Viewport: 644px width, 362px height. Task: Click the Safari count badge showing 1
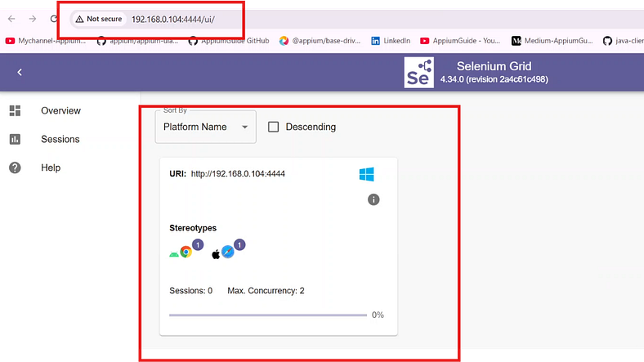tap(239, 245)
